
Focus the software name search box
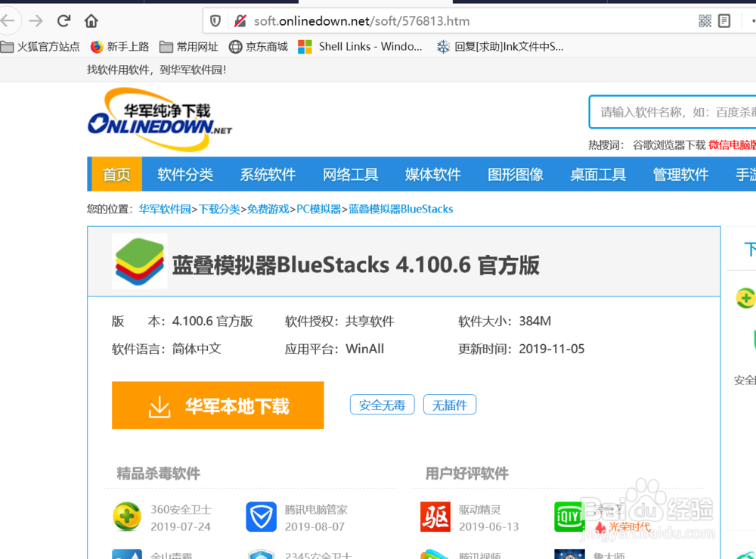(x=673, y=112)
